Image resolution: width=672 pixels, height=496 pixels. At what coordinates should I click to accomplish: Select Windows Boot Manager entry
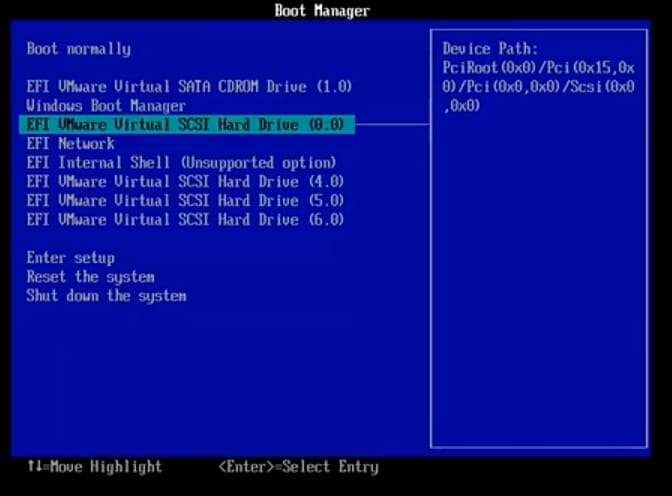point(106,105)
